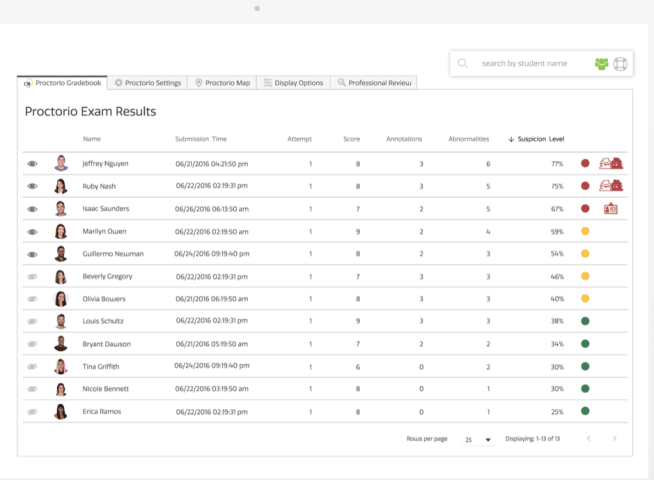Sort by the Name column header
This screenshot has height=480, width=654.
coord(91,139)
